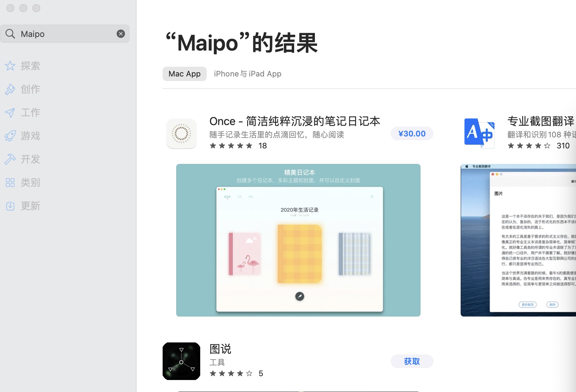The height and width of the screenshot is (392, 576).
Task: Open the 工作 paper plane icon
Action: 10,112
